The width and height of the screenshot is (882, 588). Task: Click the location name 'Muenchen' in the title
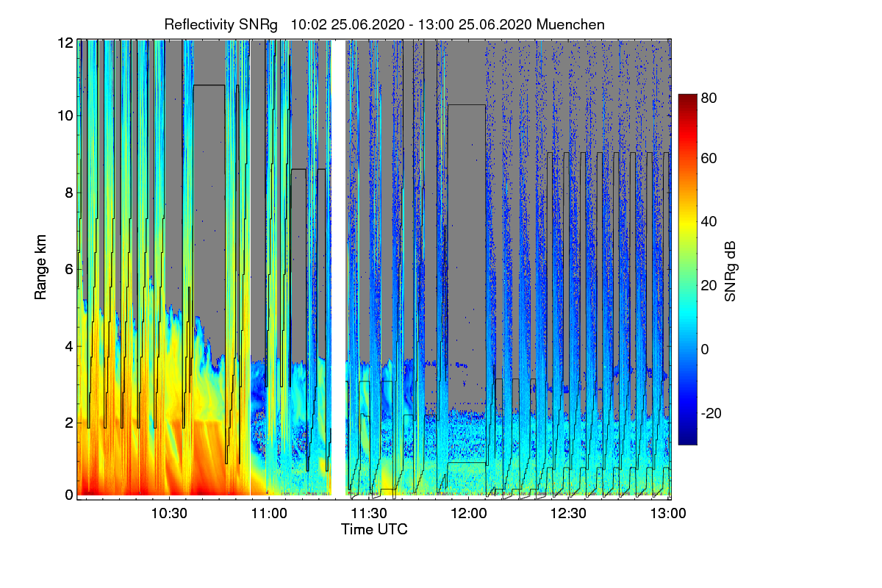click(571, 24)
